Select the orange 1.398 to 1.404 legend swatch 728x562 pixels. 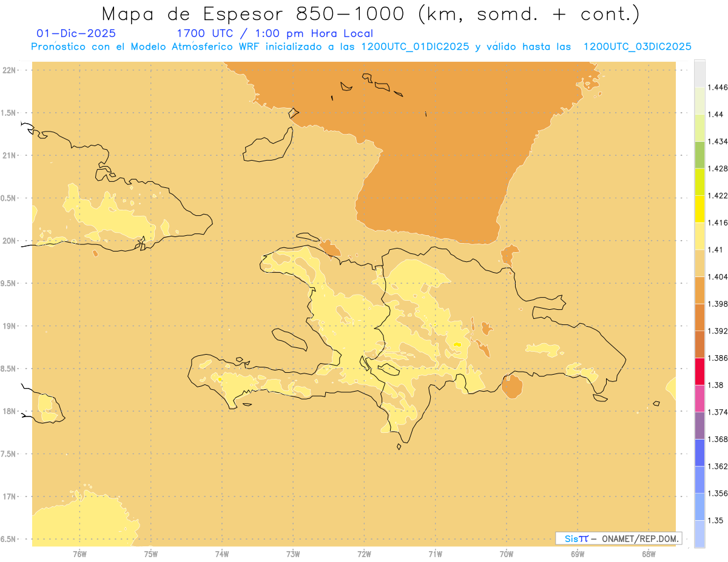pos(699,290)
